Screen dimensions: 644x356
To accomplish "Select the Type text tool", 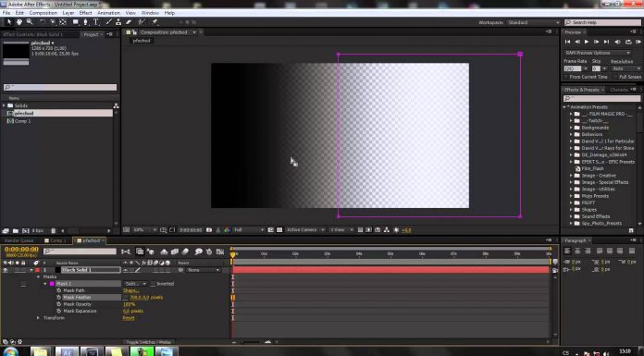I will coord(95,22).
